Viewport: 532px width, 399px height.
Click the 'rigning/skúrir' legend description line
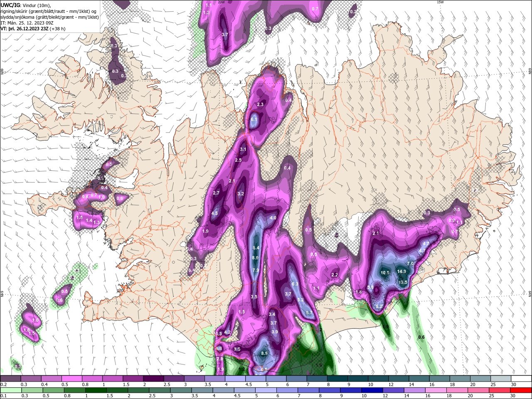[49, 11]
